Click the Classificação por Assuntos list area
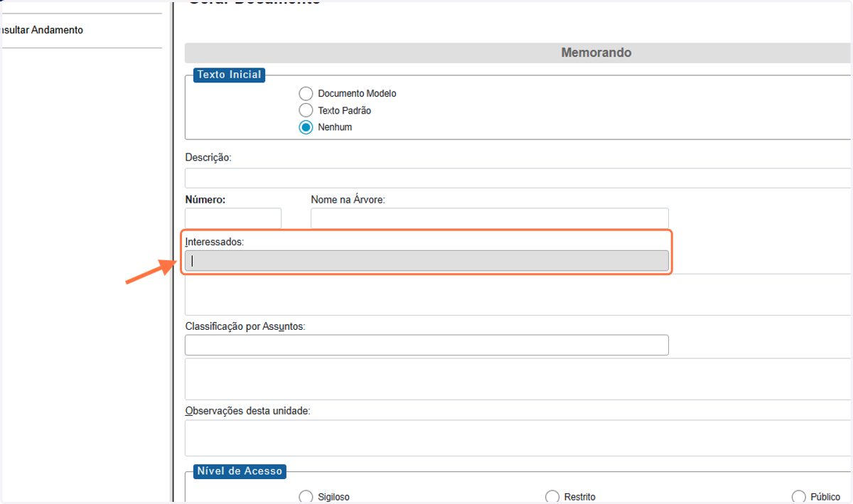This screenshot has height=504, width=853. point(518,379)
